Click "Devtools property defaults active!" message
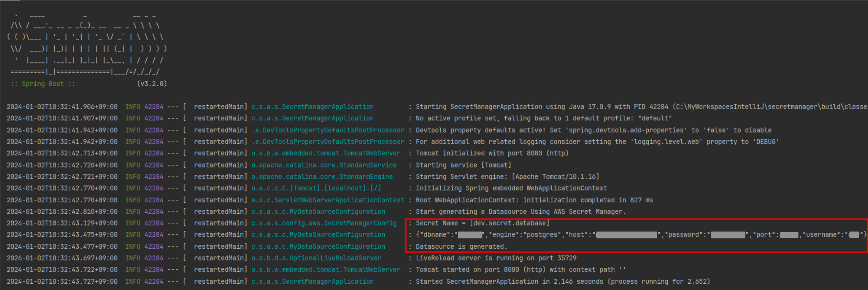The height and width of the screenshot is (290, 868). tap(593, 130)
